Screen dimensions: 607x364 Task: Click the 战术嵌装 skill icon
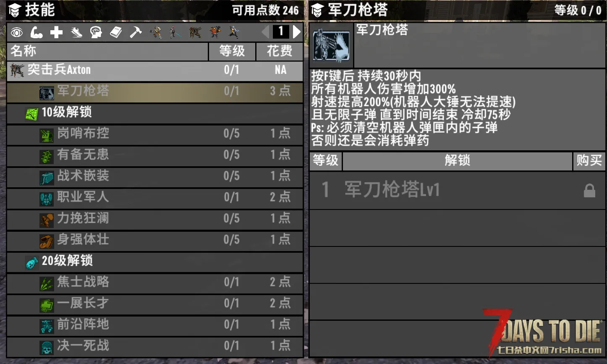47,178
